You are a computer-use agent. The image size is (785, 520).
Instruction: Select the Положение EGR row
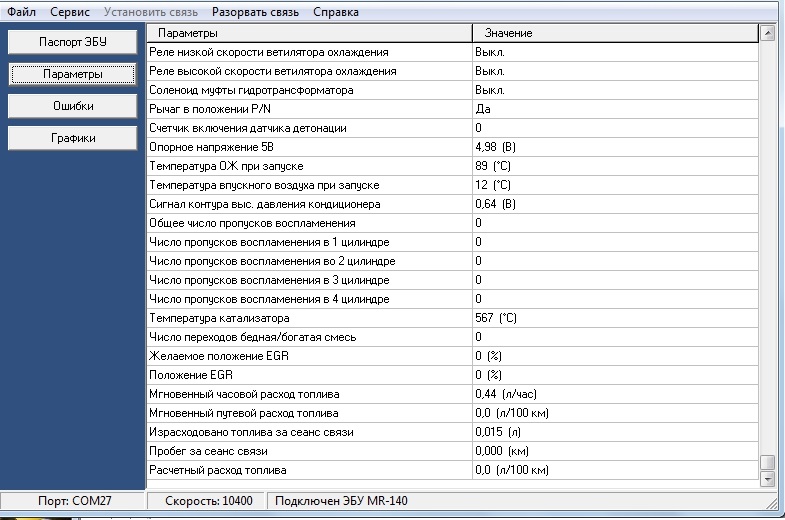[309, 375]
